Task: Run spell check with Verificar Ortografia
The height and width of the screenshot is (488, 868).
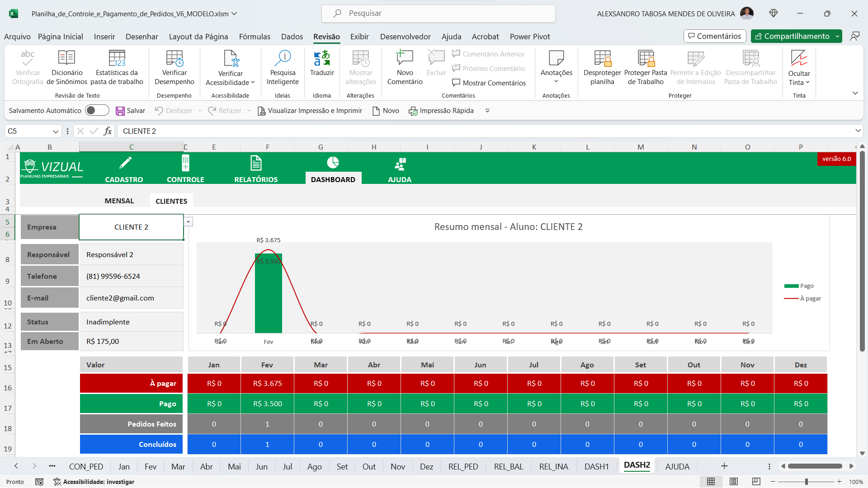Action: (27, 68)
